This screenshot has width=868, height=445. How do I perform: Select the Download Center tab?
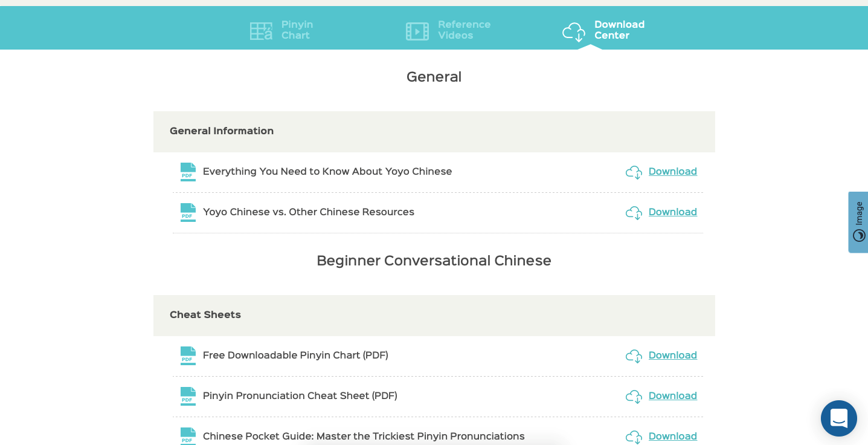coord(619,30)
